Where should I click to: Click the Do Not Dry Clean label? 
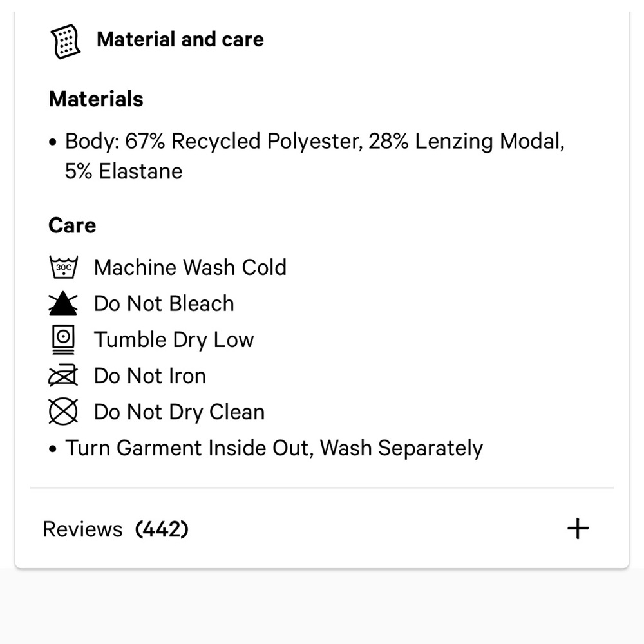pyautogui.click(x=179, y=412)
